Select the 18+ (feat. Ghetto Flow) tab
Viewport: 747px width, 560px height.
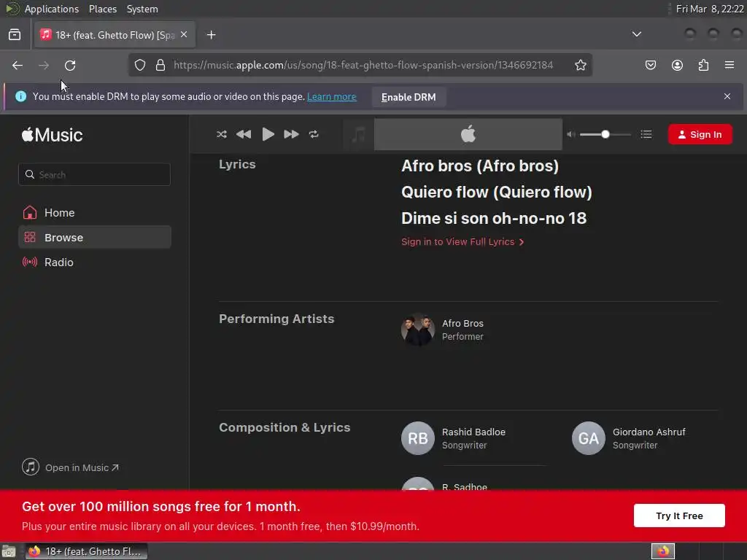(115, 35)
